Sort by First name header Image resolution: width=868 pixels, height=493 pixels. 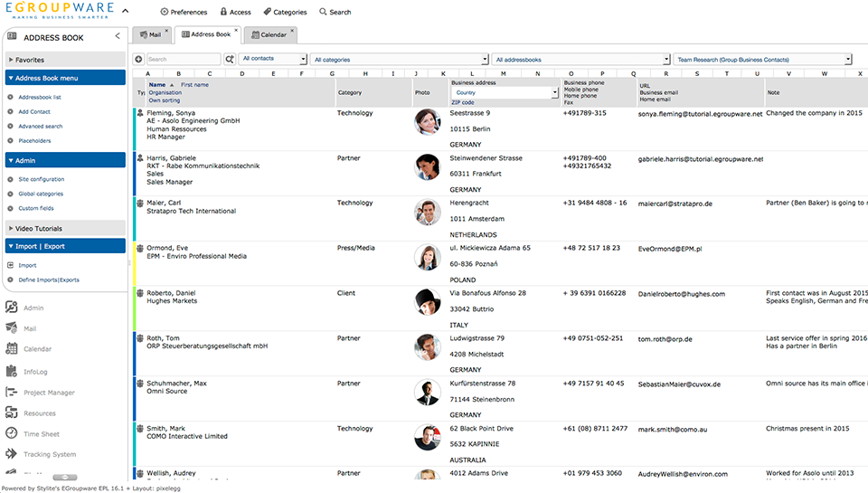coord(195,85)
